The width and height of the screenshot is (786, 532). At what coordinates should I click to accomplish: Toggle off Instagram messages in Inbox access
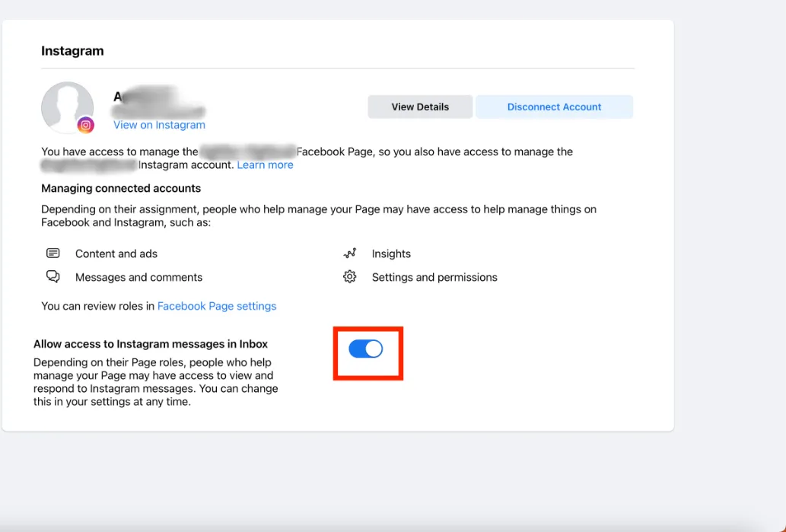click(366, 349)
